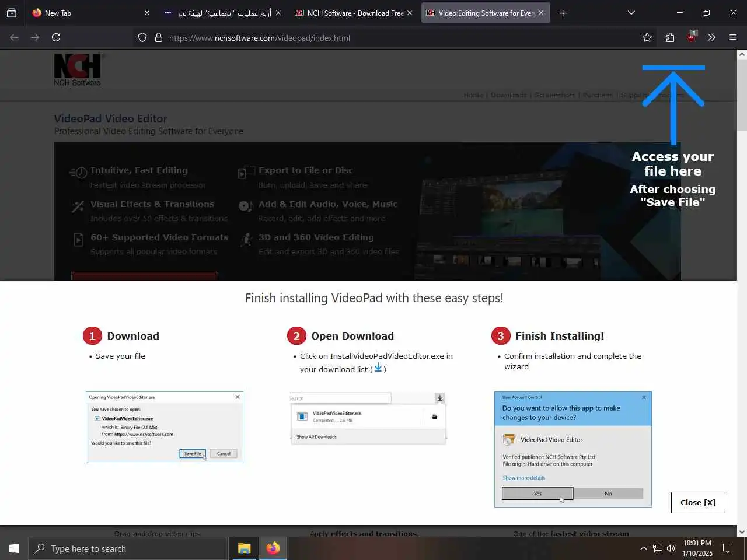Click the page vertical scrollbar thumb
The width and height of the screenshot is (747, 560).
pos(742,94)
